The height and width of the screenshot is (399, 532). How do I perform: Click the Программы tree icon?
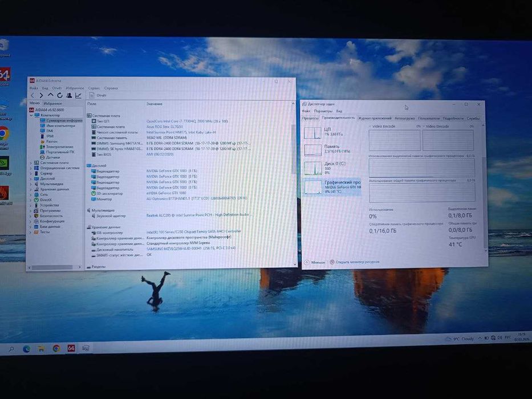[36, 211]
